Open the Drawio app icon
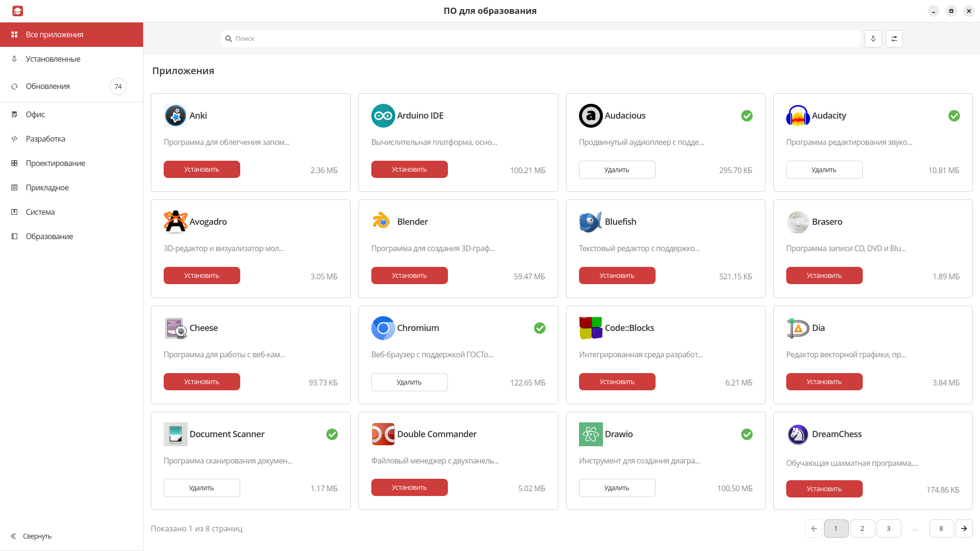The height and width of the screenshot is (551, 980). 591,434
